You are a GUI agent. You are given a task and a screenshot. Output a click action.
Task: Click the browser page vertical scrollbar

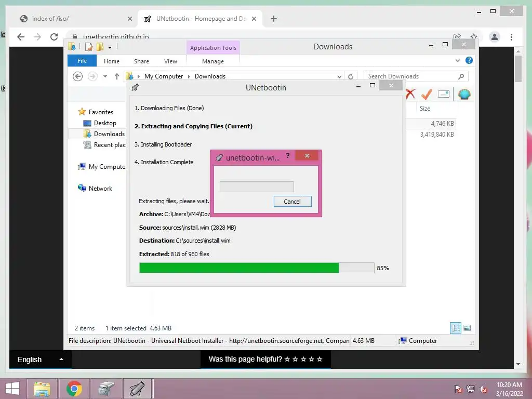[518, 70]
